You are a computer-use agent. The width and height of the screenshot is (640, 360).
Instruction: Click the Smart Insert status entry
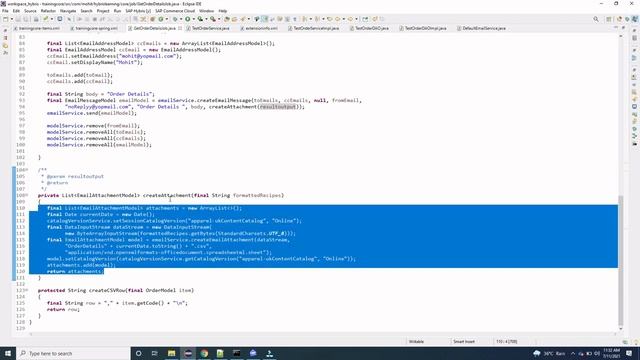pos(464,342)
